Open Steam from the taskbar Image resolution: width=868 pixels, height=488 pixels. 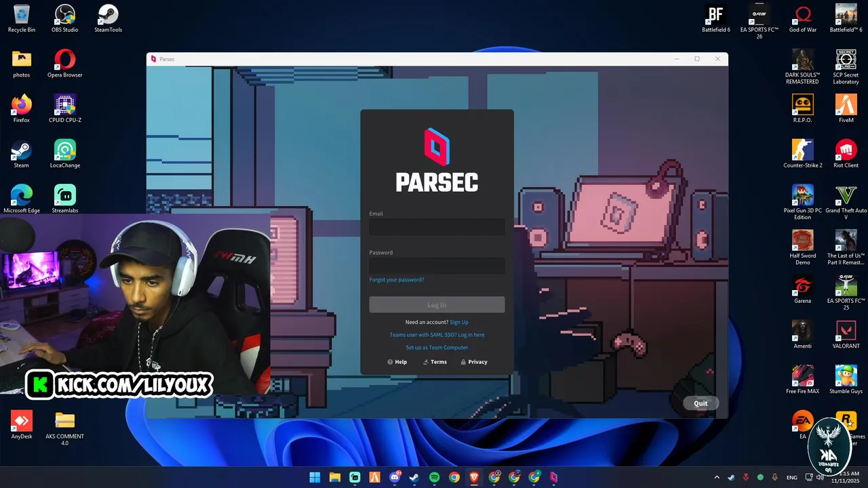[414, 477]
